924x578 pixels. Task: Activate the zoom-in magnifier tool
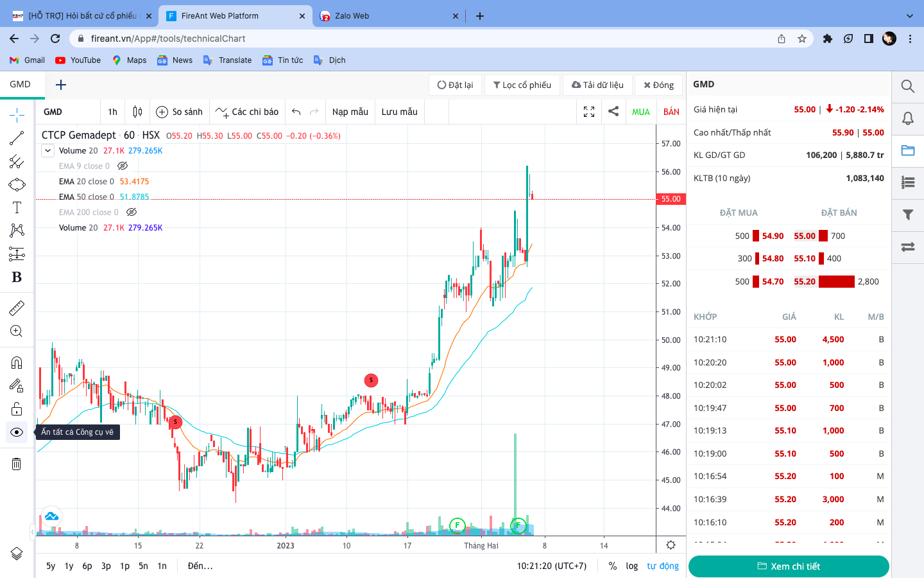[17, 331]
